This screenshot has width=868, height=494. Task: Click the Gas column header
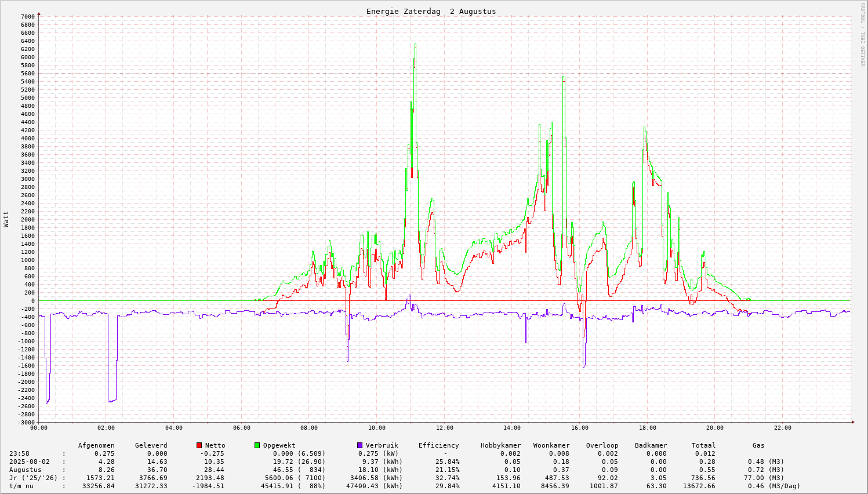coord(758,445)
